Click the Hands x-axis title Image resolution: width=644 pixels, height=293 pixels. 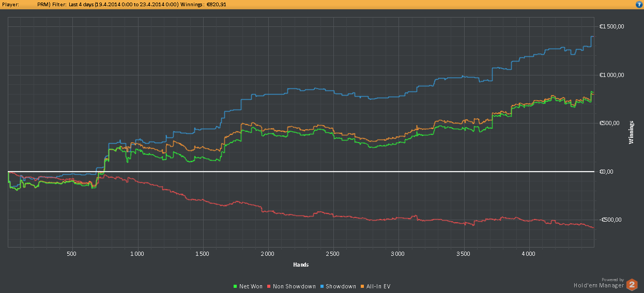click(x=301, y=265)
